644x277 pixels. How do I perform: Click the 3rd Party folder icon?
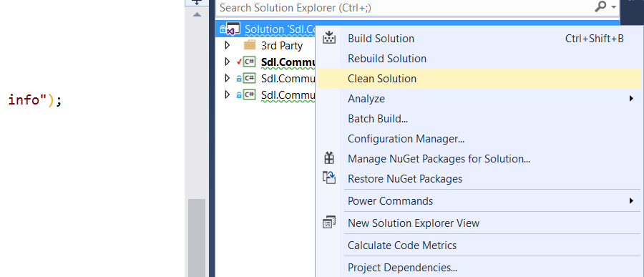(x=249, y=45)
